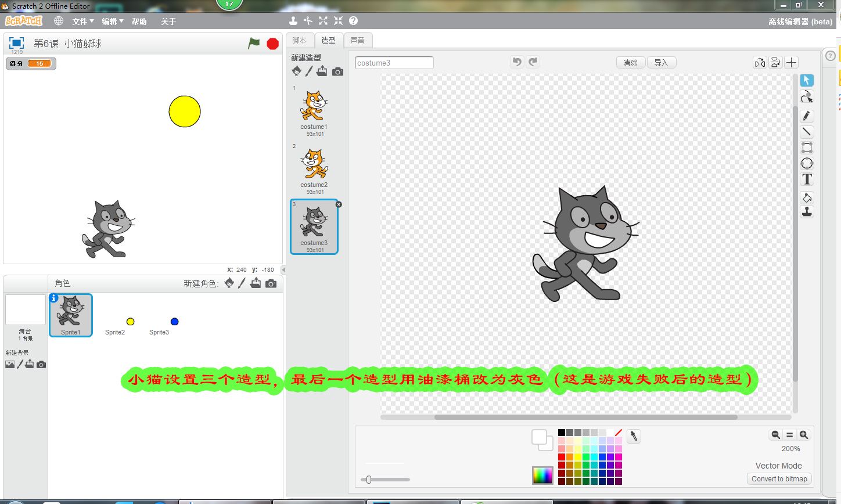Switch to the 脚本 tab

point(300,40)
